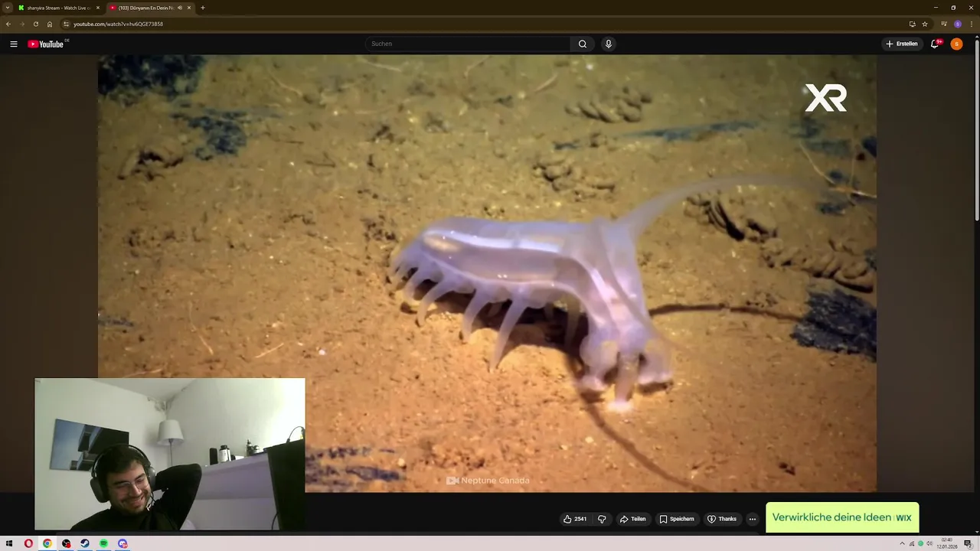Bookmark this page with the star icon
Viewport: 980px width, 551px height.
tap(925, 24)
